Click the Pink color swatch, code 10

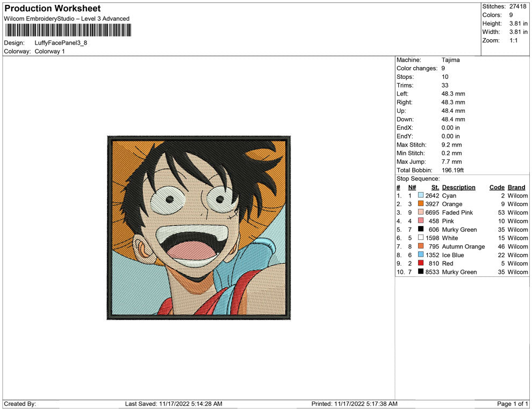[x=421, y=221]
